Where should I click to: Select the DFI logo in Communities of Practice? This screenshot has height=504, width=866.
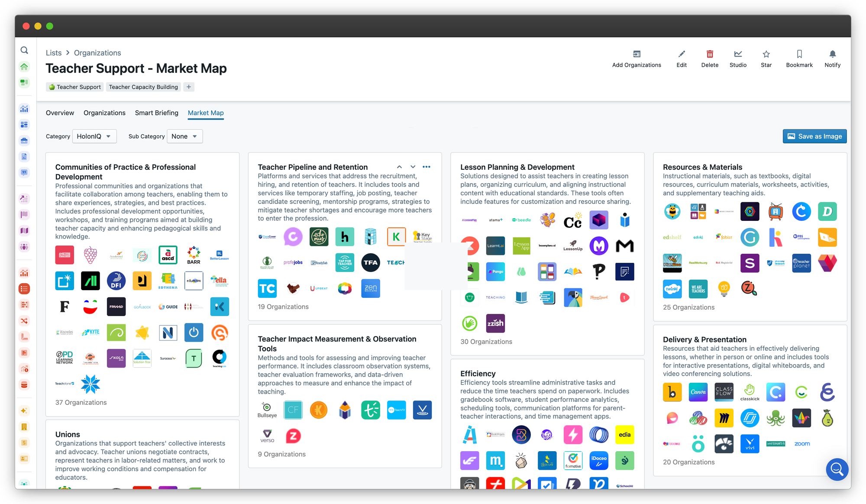[x=116, y=281]
